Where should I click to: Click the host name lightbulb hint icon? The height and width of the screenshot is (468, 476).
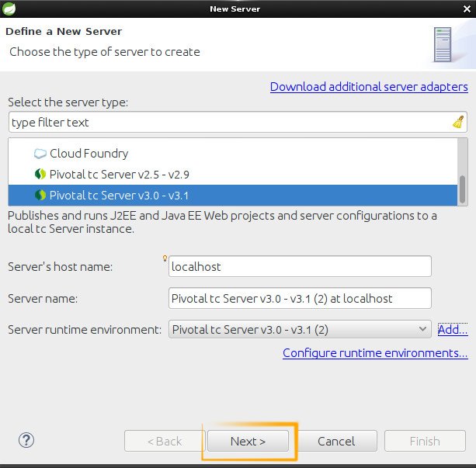click(x=165, y=258)
